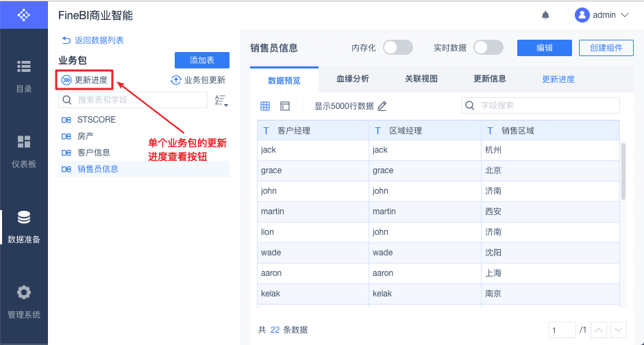Click the 字段搜索 search field
644x345 pixels.
pos(540,105)
